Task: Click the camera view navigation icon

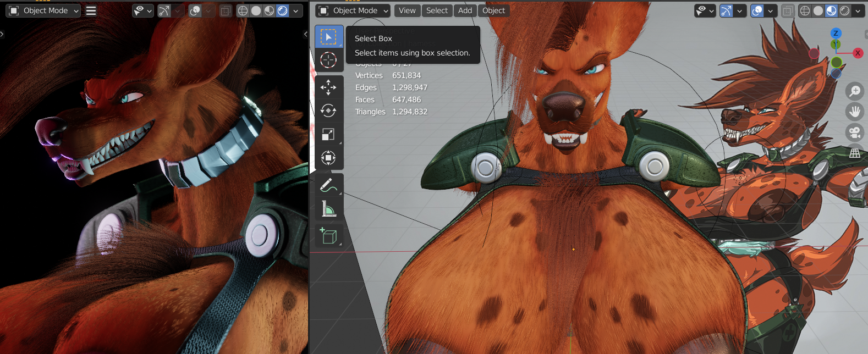Action: (x=855, y=132)
